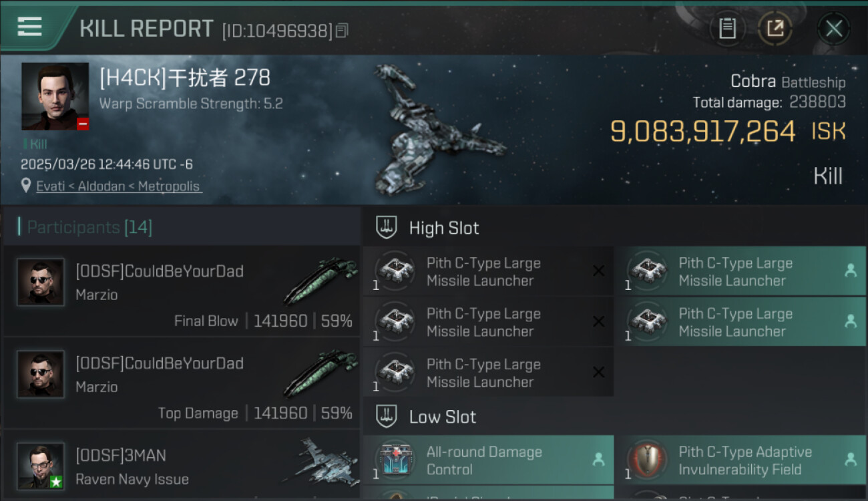Open the All-round Damage Control module
Image resolution: width=868 pixels, height=501 pixels.
click(x=489, y=460)
